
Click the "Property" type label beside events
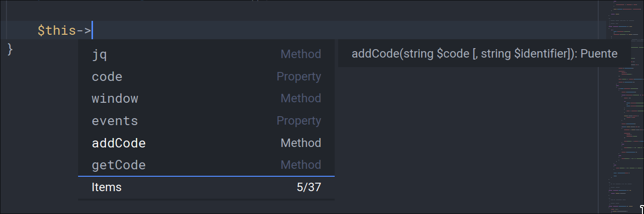click(298, 121)
